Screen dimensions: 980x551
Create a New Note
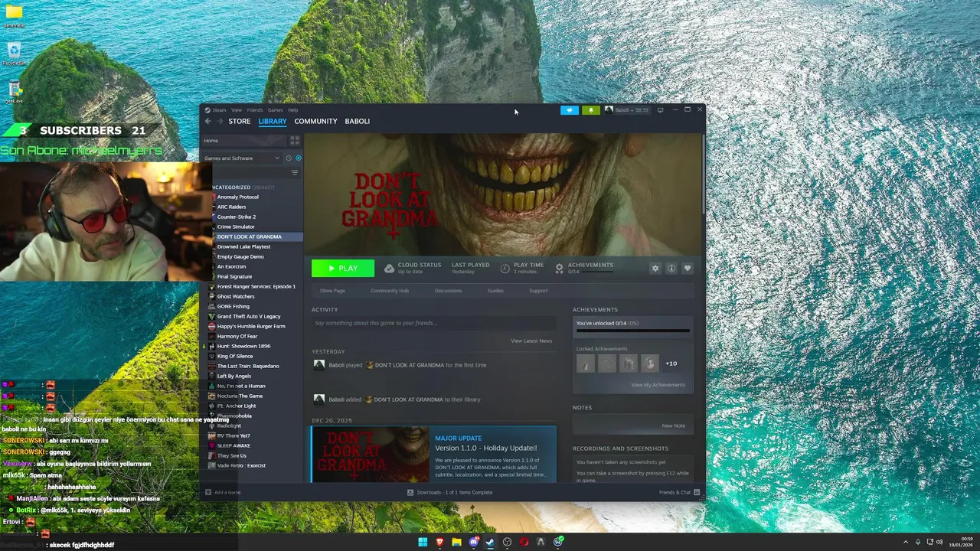[x=674, y=425]
